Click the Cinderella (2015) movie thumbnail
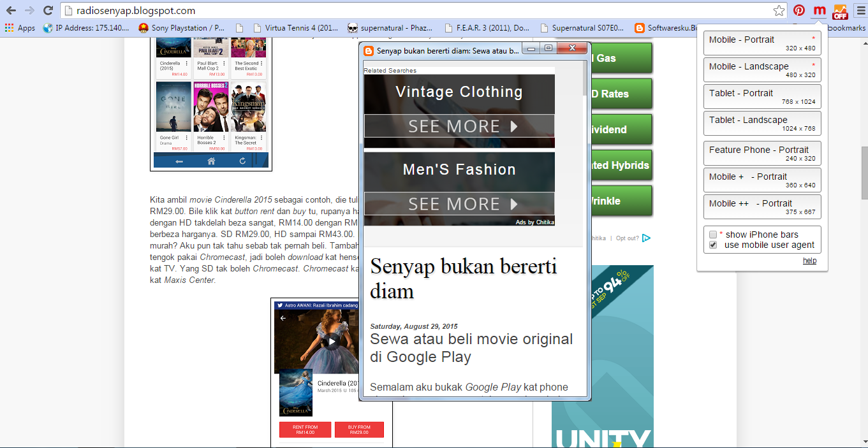Viewport: 868px width, 448px height. pyautogui.click(x=173, y=48)
